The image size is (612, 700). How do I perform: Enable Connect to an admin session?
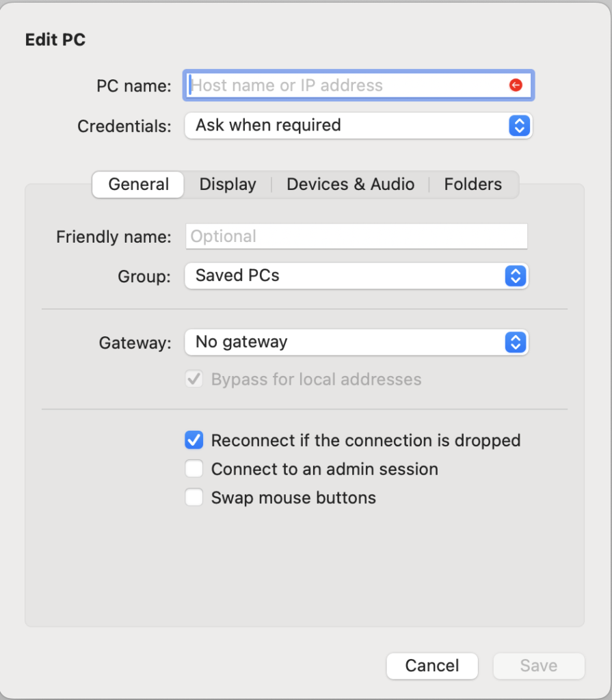click(194, 469)
